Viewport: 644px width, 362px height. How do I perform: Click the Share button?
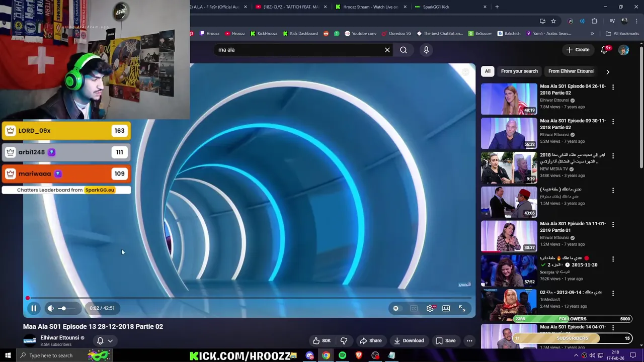tap(371, 340)
